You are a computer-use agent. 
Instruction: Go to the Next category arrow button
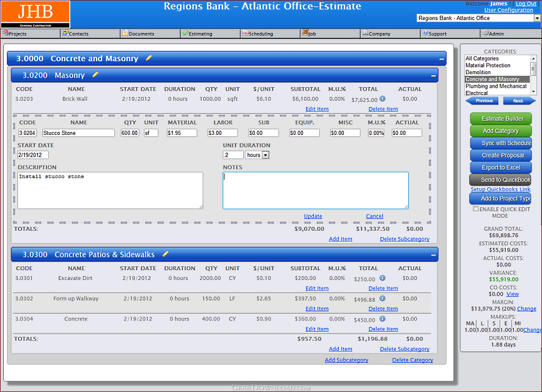[519, 101]
